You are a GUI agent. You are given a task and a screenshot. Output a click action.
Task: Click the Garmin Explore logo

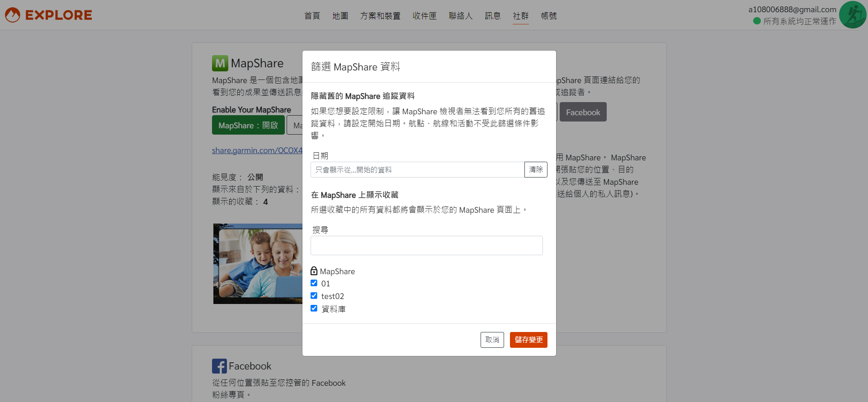click(48, 15)
